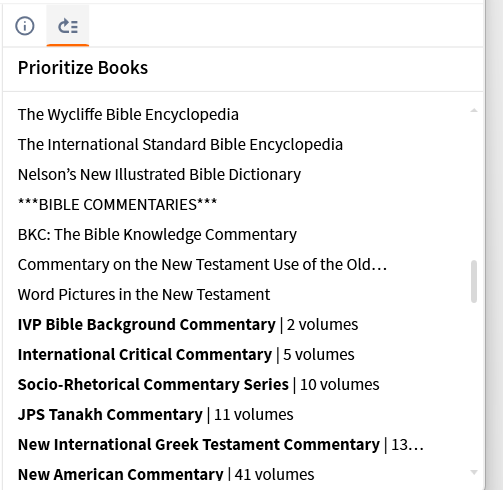Image resolution: width=503 pixels, height=490 pixels.
Task: Click the scrollbar track below the thumb
Action: point(474,383)
